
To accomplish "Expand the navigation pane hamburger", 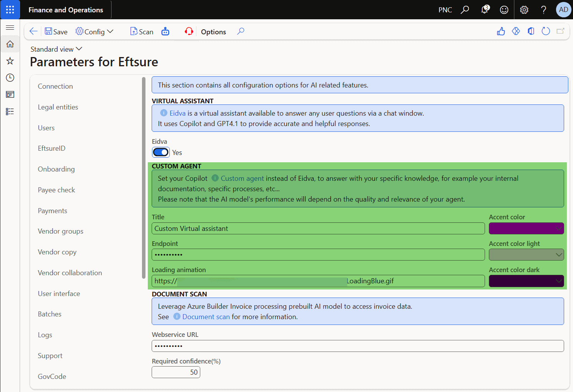I will (x=10, y=27).
